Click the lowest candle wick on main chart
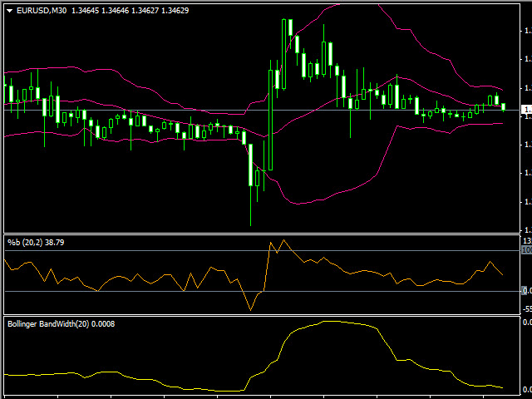The image size is (532, 399). [250, 218]
